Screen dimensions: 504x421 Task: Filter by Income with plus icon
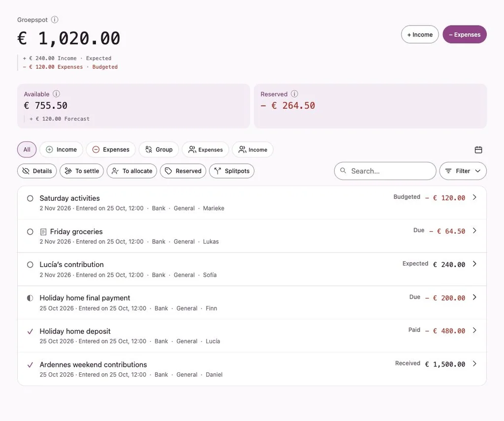pyautogui.click(x=61, y=150)
